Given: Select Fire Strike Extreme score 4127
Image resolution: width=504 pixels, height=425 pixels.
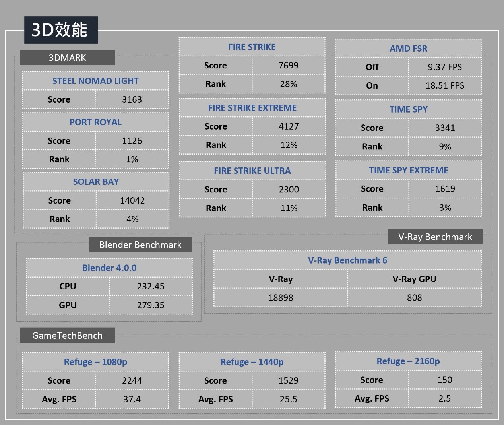Looking at the screenshot, I should [x=289, y=126].
